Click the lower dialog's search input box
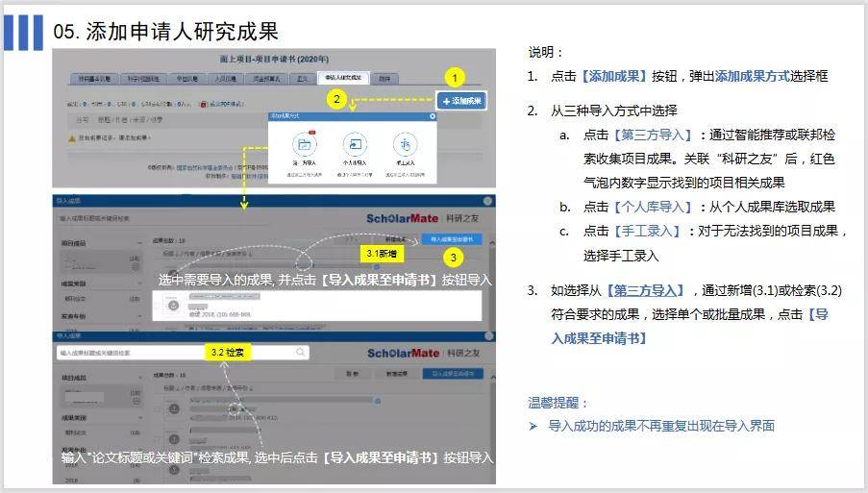This screenshot has width=868, height=493. [x=183, y=353]
